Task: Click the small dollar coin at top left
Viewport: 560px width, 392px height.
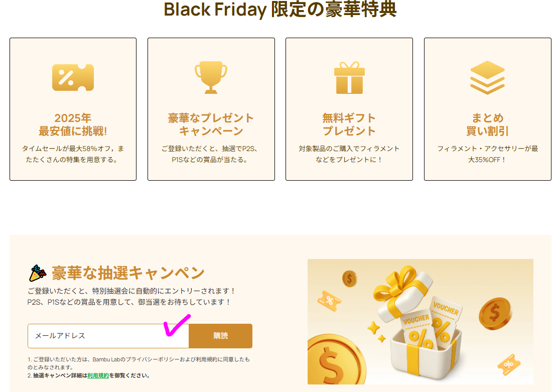Action: click(x=350, y=278)
